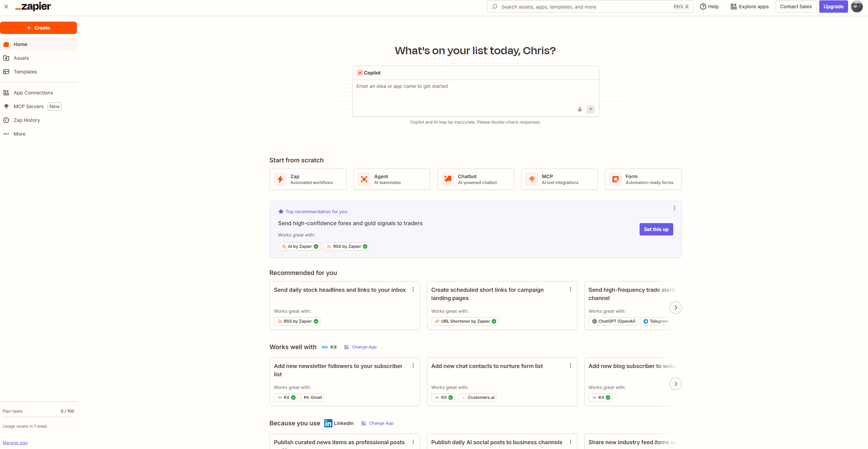
Task: Open three-dot menu on top recommendation card
Action: [674, 208]
